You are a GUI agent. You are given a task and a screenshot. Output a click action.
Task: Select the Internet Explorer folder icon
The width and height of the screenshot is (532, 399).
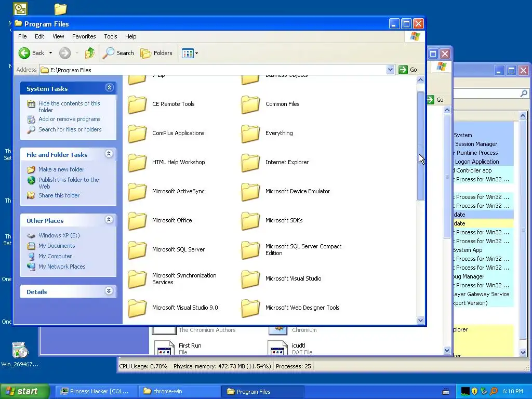[250, 163]
